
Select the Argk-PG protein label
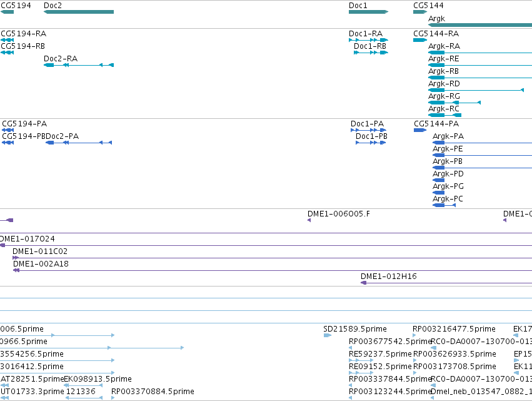point(448,187)
